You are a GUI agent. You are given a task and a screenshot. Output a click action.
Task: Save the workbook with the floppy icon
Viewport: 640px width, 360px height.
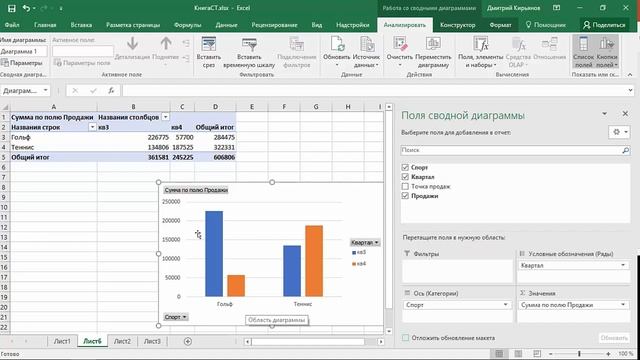point(12,8)
